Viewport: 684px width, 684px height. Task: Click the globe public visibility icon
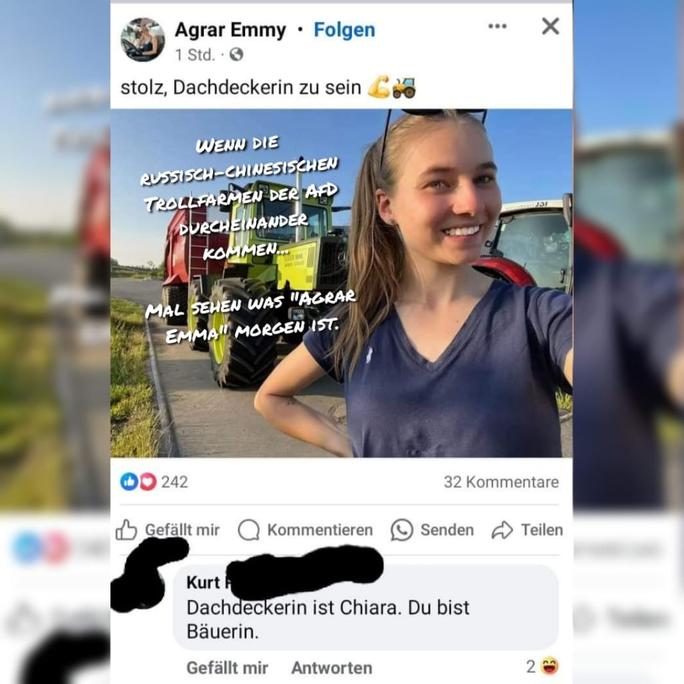point(236,55)
